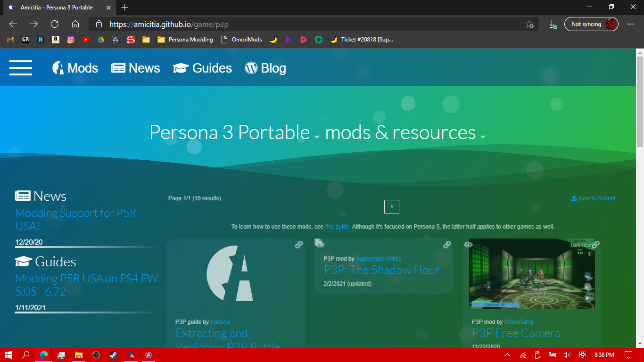Go to the News section

pyautogui.click(x=135, y=68)
